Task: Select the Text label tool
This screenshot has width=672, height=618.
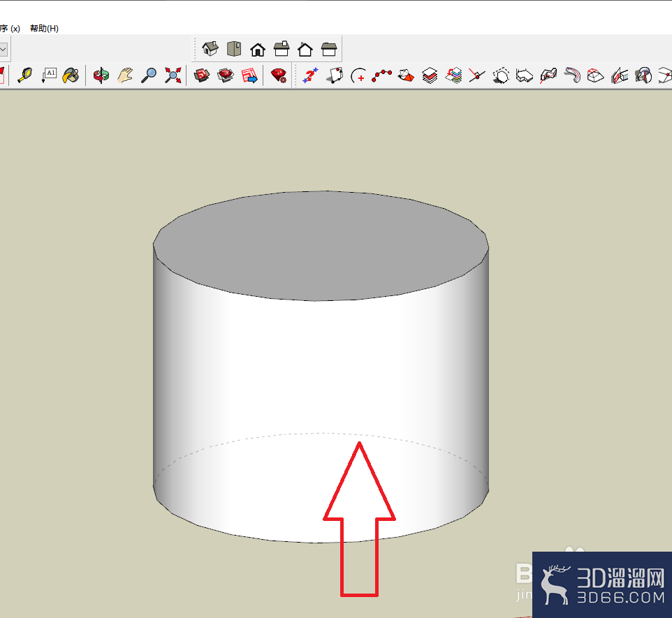Action: [x=49, y=75]
